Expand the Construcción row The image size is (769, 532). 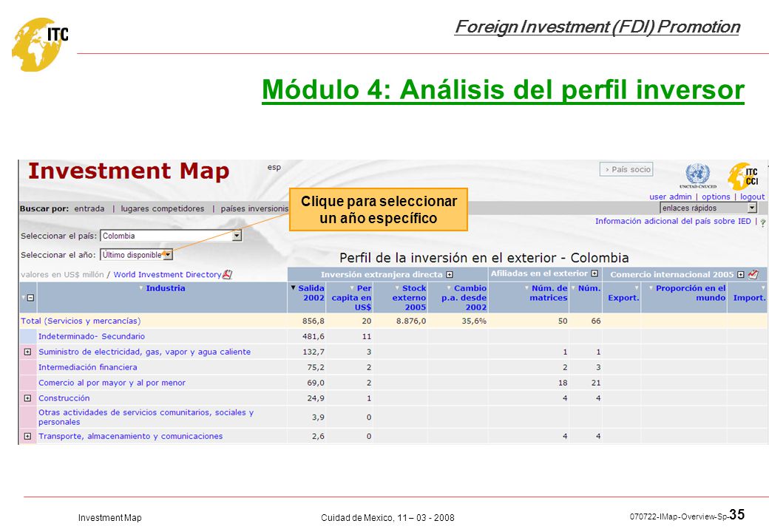click(27, 398)
